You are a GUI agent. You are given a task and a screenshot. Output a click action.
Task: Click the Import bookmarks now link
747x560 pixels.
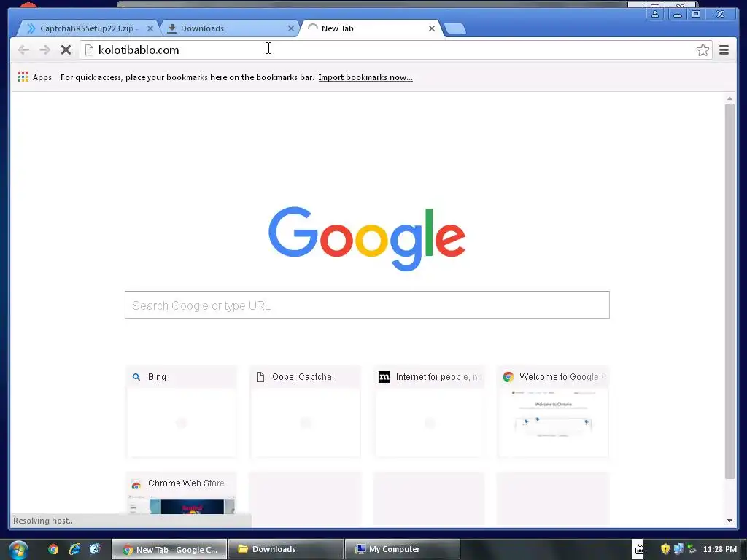pyautogui.click(x=365, y=77)
